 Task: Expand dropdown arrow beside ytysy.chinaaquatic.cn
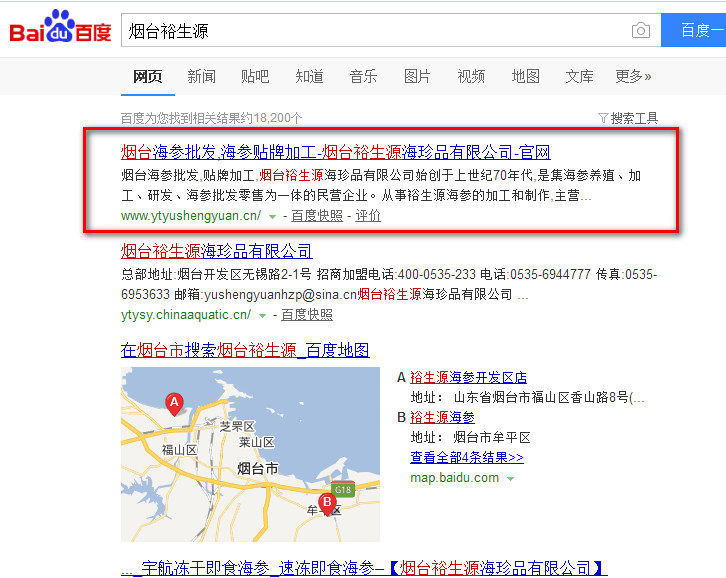coord(263,315)
